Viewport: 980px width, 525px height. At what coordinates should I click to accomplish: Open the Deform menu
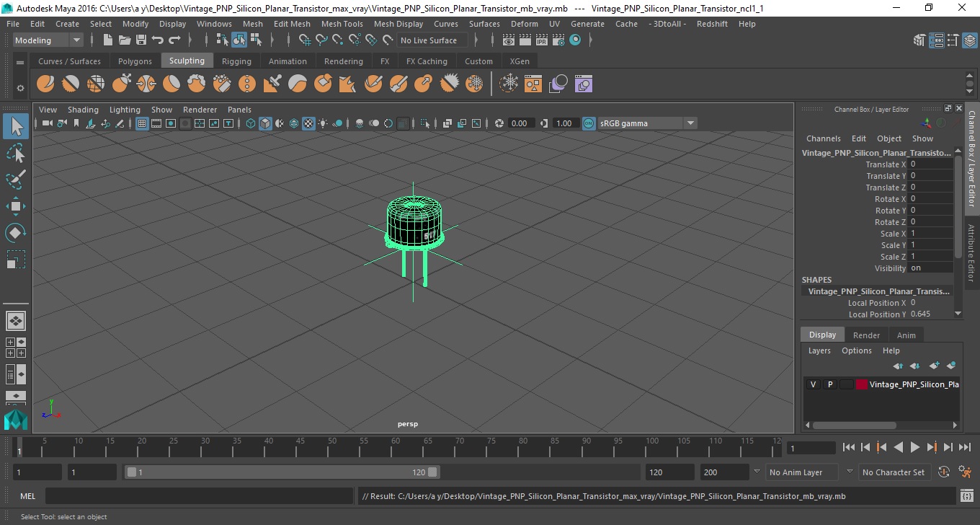524,24
